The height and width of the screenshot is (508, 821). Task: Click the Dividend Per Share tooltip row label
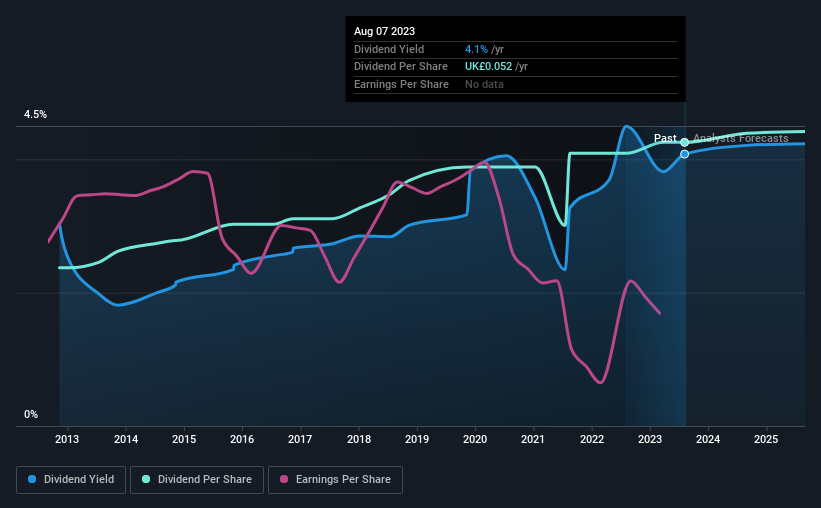(x=401, y=67)
